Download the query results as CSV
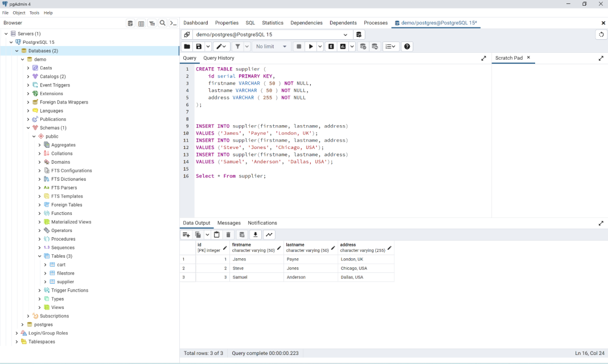608x364 pixels. click(x=255, y=234)
